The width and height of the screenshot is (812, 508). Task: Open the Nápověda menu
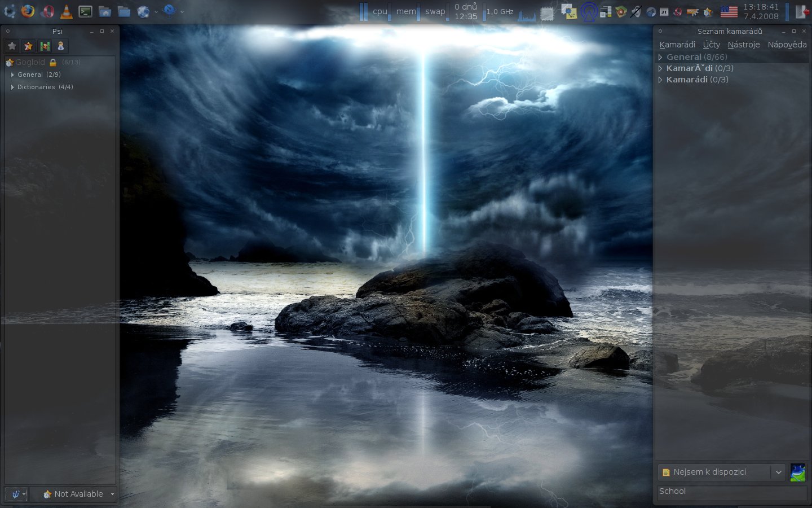click(x=787, y=45)
